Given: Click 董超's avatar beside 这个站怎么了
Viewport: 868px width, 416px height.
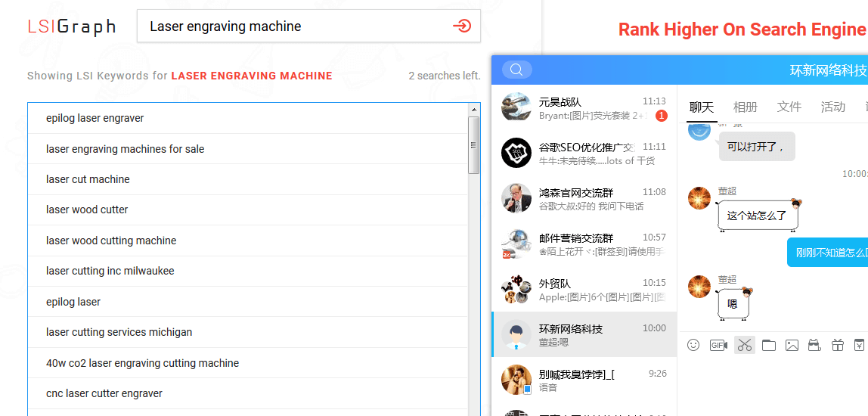Looking at the screenshot, I should 699,197.
